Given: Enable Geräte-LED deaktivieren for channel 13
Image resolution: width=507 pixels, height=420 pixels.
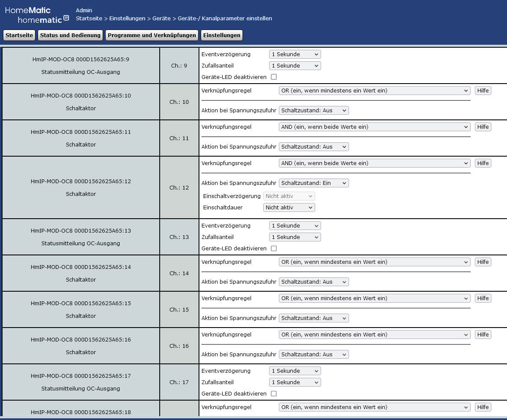Looking at the screenshot, I should pyautogui.click(x=274, y=248).
